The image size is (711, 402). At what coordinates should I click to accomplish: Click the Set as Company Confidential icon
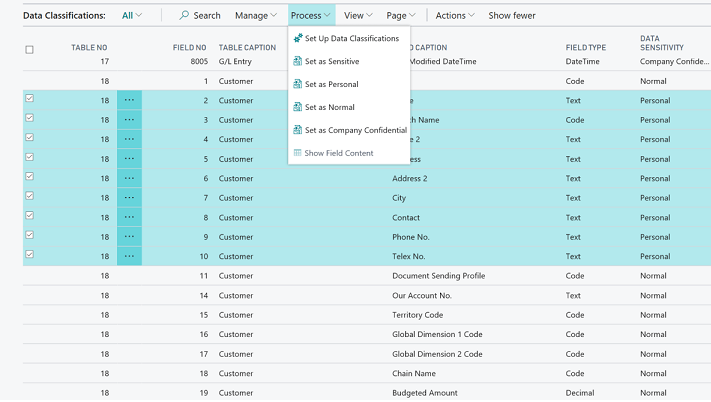point(297,130)
